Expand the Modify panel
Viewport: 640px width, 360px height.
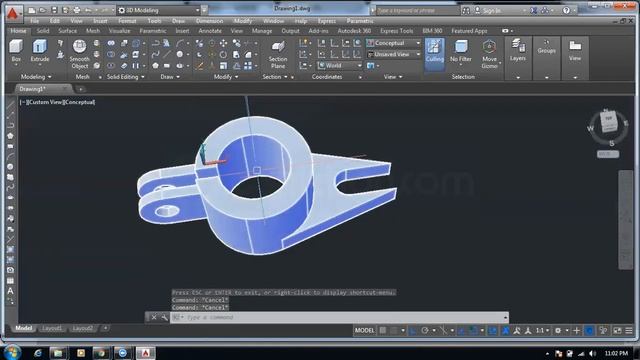click(x=226, y=77)
